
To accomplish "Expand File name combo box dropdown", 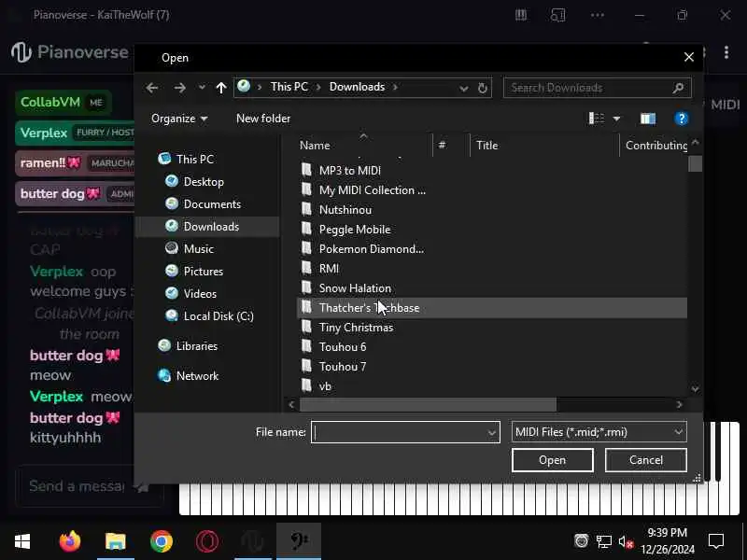I will point(492,432).
